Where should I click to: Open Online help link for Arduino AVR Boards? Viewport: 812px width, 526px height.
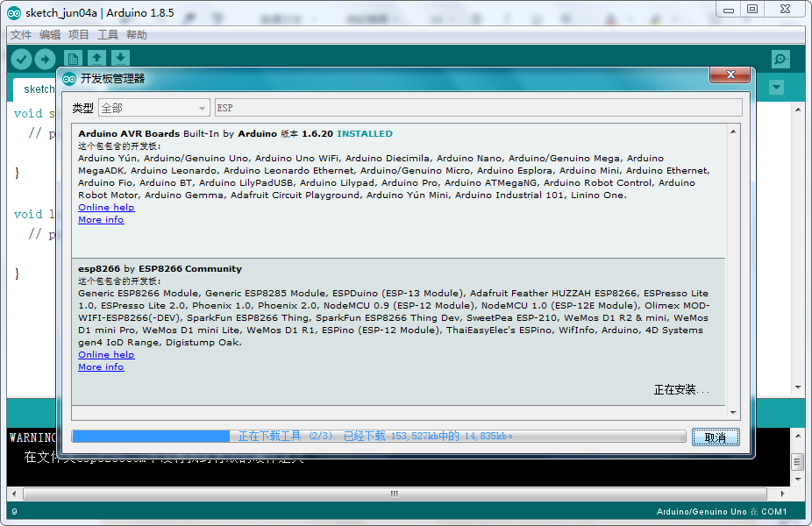[x=106, y=207]
